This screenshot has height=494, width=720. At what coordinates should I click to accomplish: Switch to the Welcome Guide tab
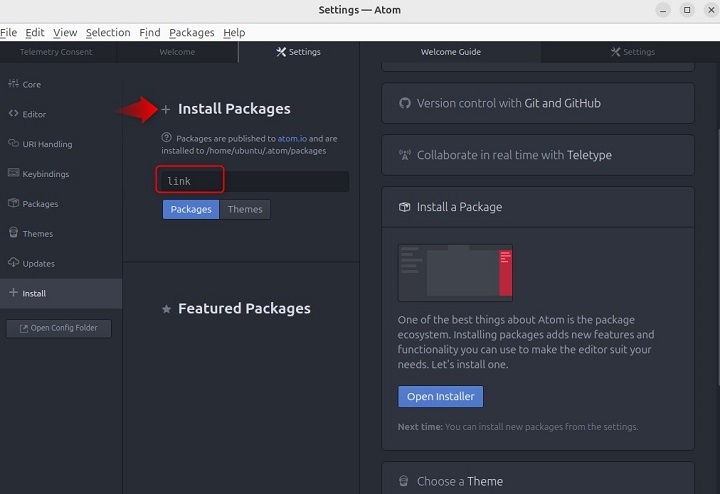(453, 52)
